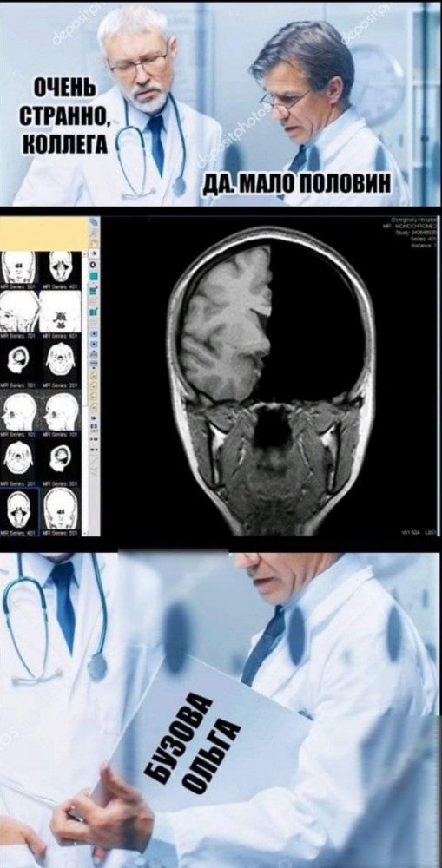The width and height of the screenshot is (442, 868).
Task: Click the scroll-down arrow of the thumbnail list
Action: tap(84, 533)
